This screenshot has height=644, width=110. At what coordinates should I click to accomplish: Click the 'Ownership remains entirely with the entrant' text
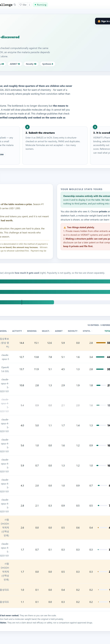(87, 196)
